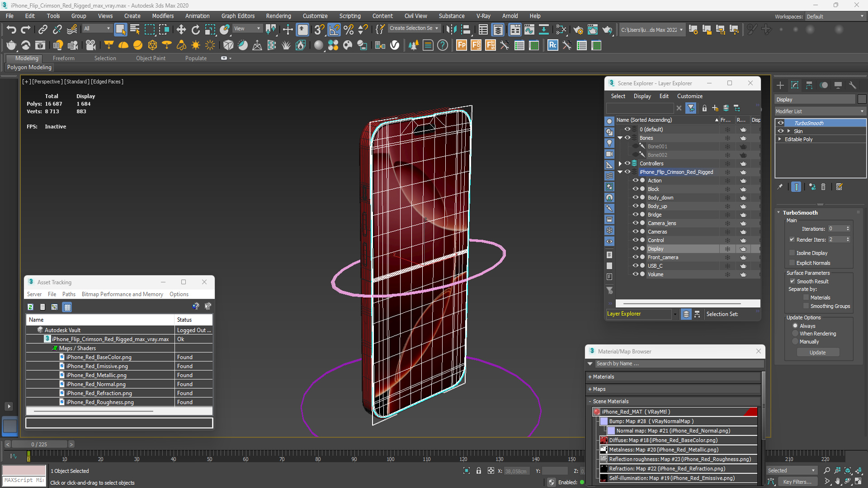Click the object color swatch beside name field

click(862, 99)
